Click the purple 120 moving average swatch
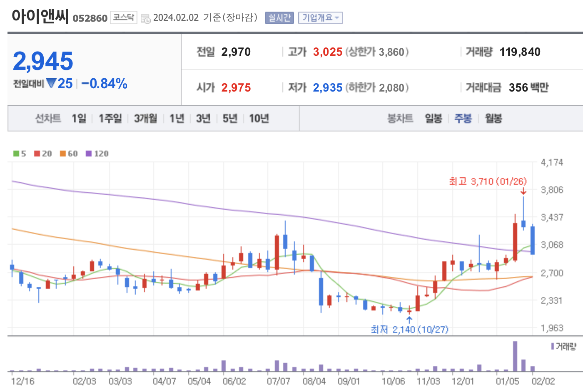 click(89, 154)
